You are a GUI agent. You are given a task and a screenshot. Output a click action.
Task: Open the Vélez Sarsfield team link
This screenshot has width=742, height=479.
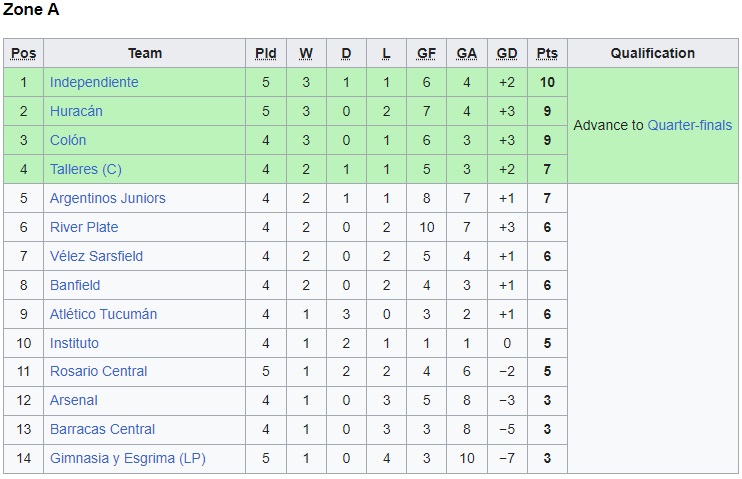(96, 256)
